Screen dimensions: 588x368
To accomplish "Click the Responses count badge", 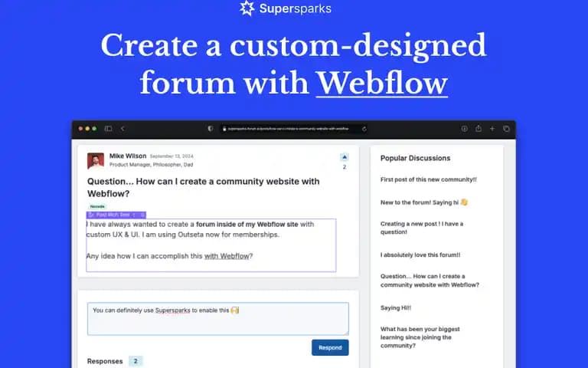I will click(x=136, y=361).
